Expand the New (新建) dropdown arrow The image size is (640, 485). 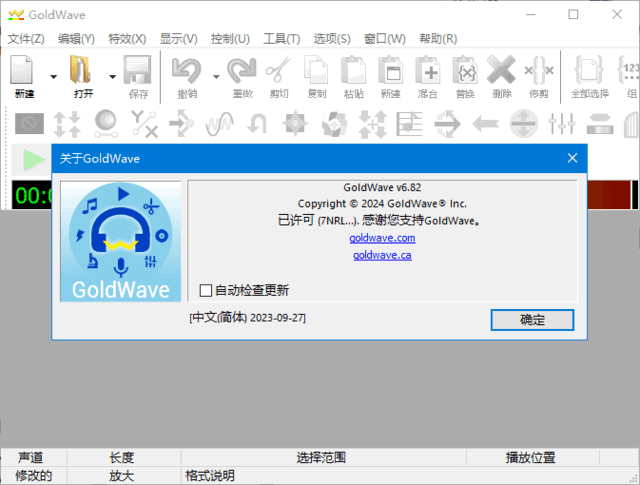[53, 77]
